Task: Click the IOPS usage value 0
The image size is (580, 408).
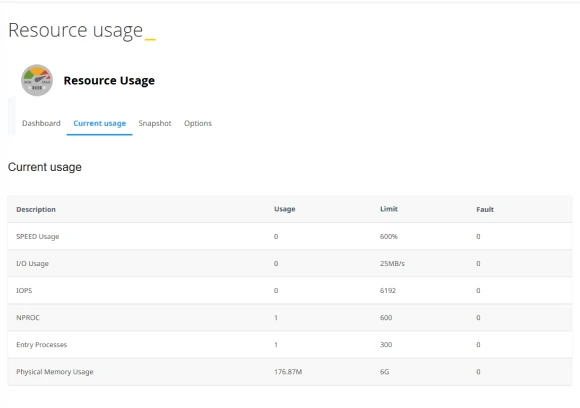Action: coord(276,290)
